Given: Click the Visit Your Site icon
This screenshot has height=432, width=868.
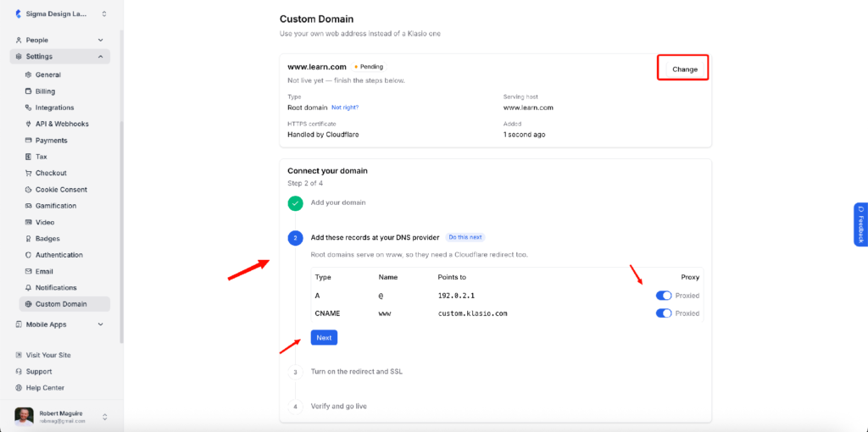Looking at the screenshot, I should pyautogui.click(x=19, y=355).
